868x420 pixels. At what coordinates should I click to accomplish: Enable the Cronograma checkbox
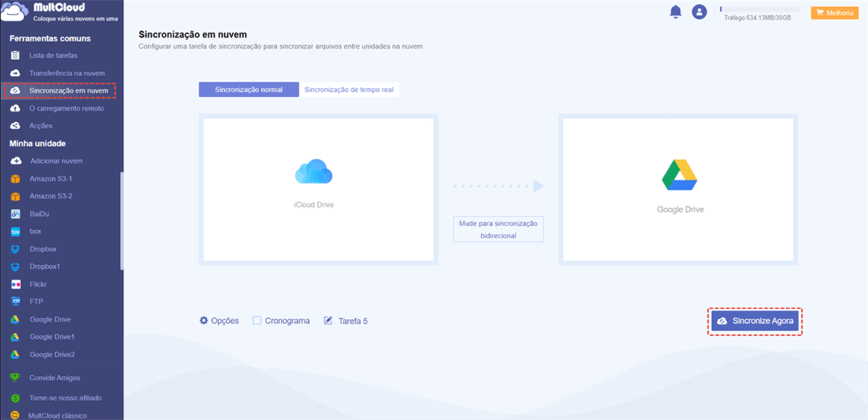pyautogui.click(x=257, y=320)
